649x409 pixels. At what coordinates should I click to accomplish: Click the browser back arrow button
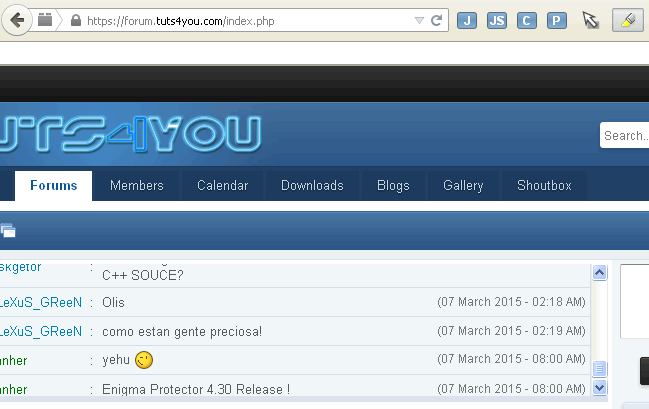point(16,20)
